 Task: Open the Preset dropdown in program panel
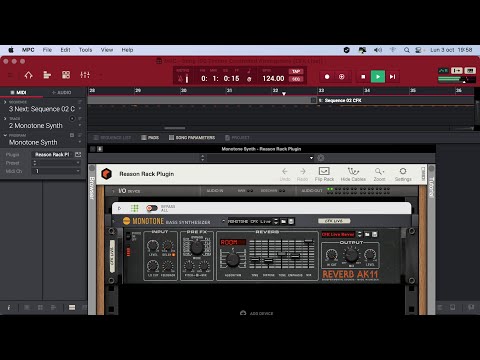(x=56, y=163)
